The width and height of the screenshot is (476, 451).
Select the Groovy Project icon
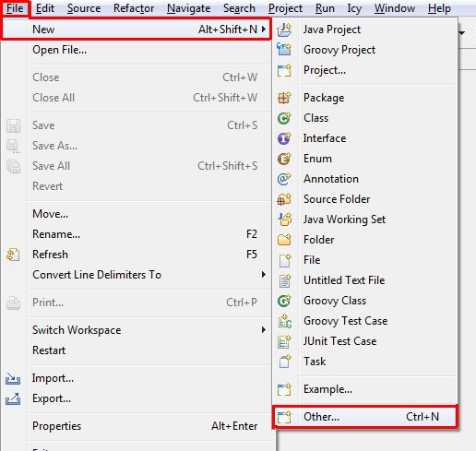(284, 50)
